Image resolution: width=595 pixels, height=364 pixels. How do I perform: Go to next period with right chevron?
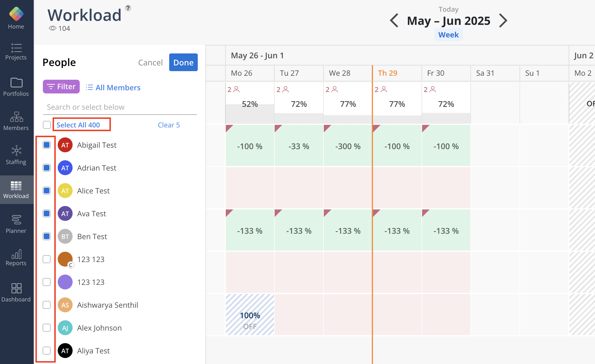click(503, 21)
